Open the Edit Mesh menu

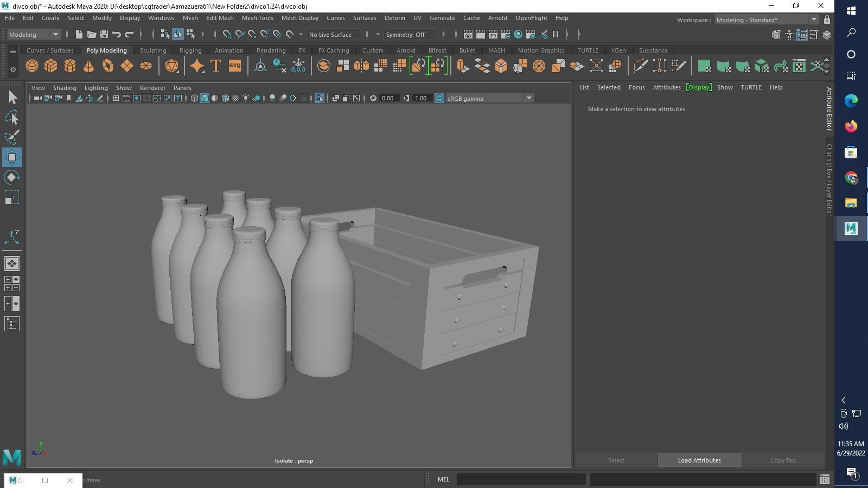click(220, 18)
